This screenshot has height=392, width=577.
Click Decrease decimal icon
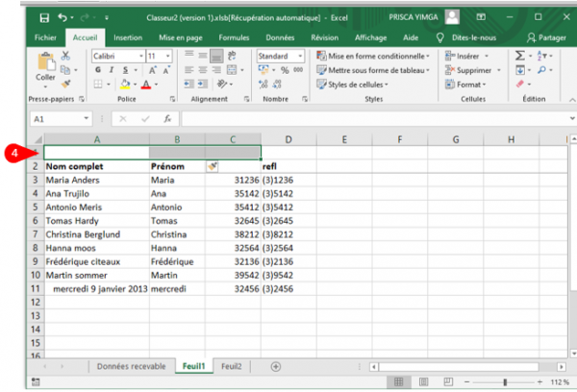tap(277, 85)
